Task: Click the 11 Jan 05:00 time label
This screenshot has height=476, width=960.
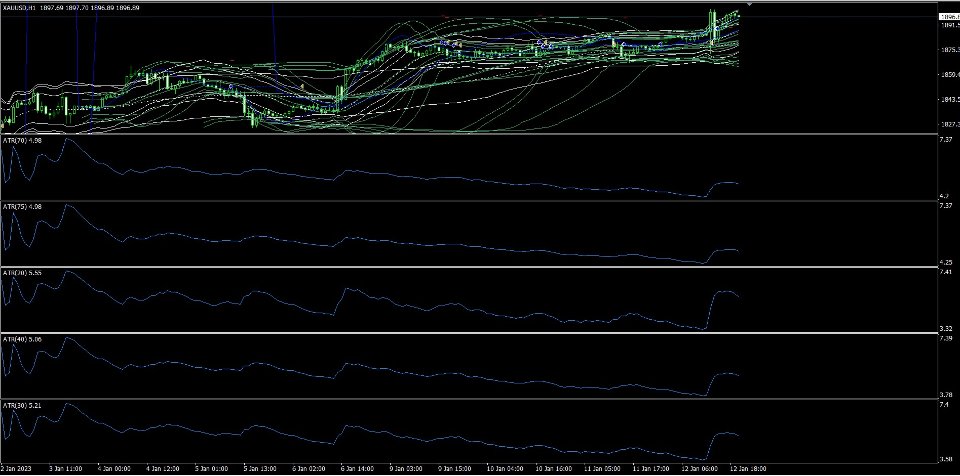Action: tap(602, 469)
